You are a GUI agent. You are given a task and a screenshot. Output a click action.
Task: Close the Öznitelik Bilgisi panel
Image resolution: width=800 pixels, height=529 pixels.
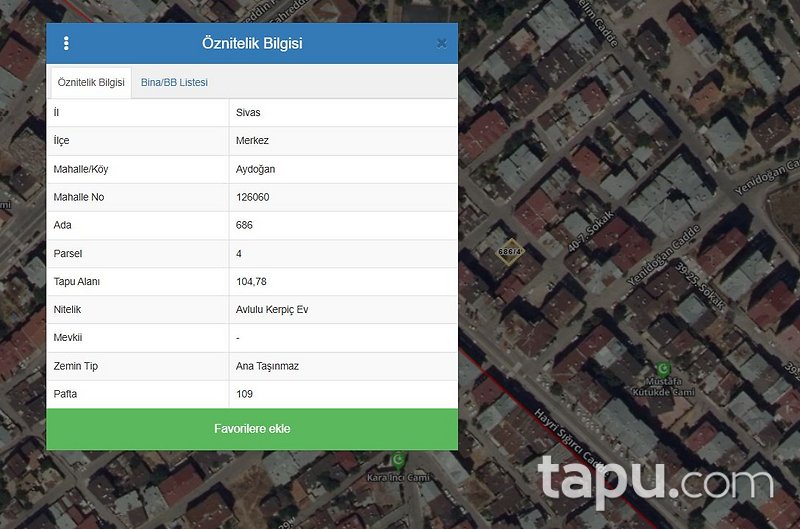(441, 44)
